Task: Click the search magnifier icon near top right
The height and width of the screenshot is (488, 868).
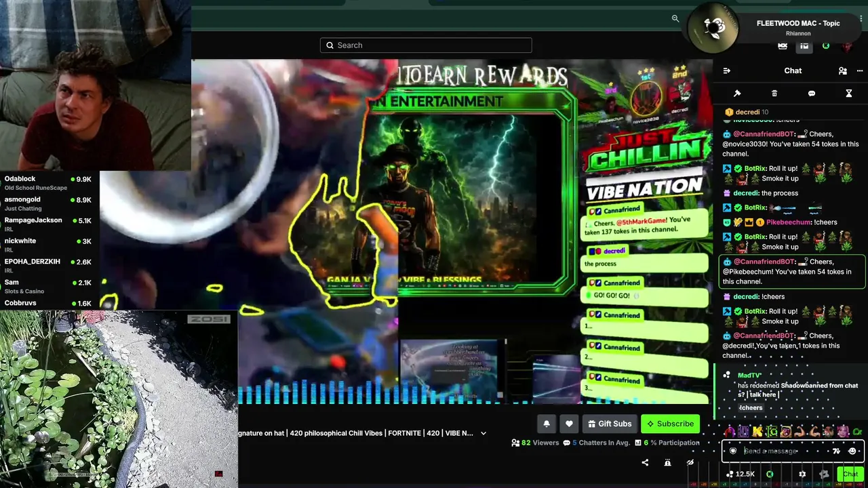Action: (x=675, y=18)
